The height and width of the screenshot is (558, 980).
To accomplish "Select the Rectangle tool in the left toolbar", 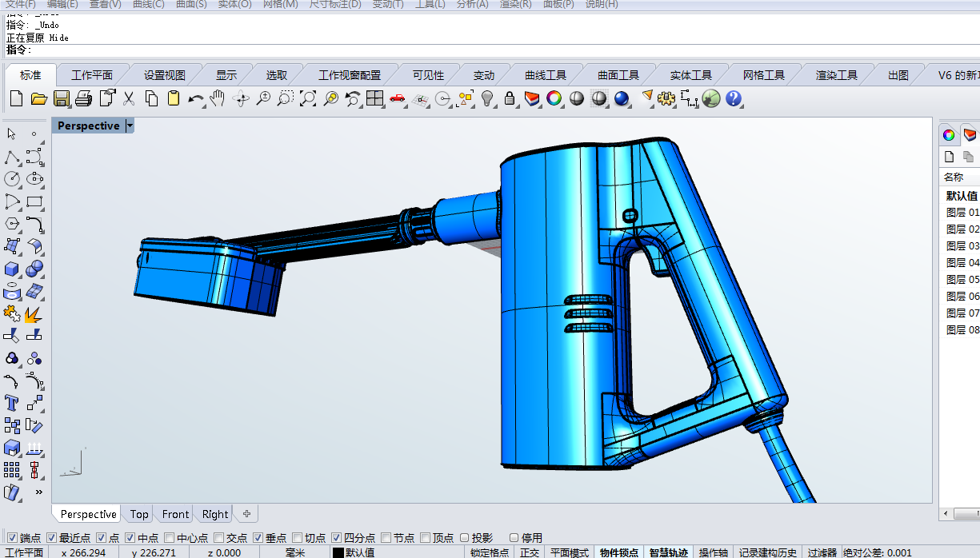I will click(34, 201).
